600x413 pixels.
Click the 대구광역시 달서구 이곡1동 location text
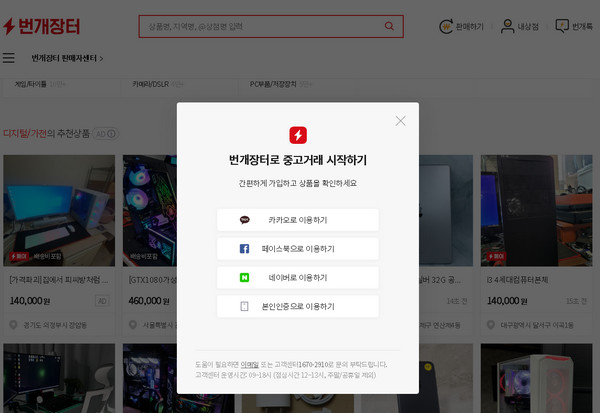[x=537, y=325]
